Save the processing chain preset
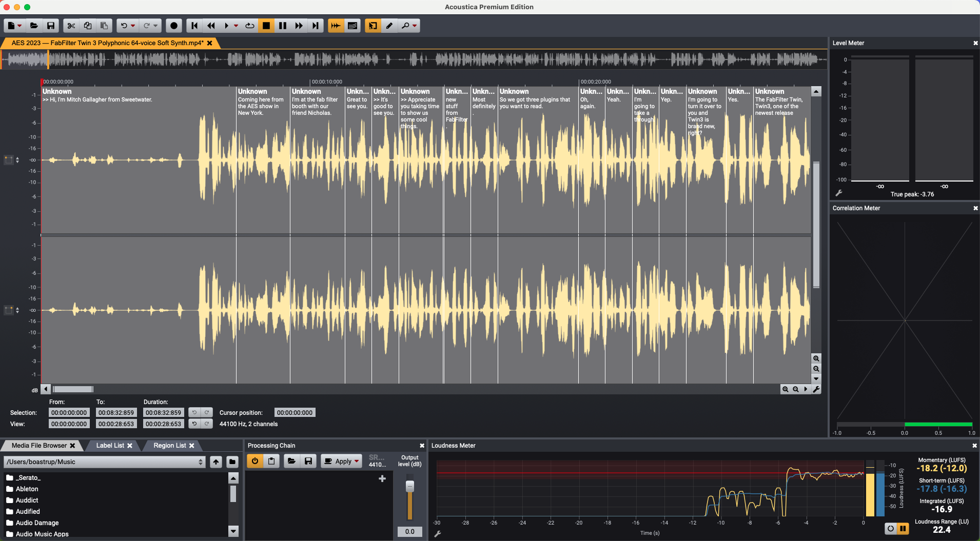Screen dimensions: 980x541 (x=308, y=461)
